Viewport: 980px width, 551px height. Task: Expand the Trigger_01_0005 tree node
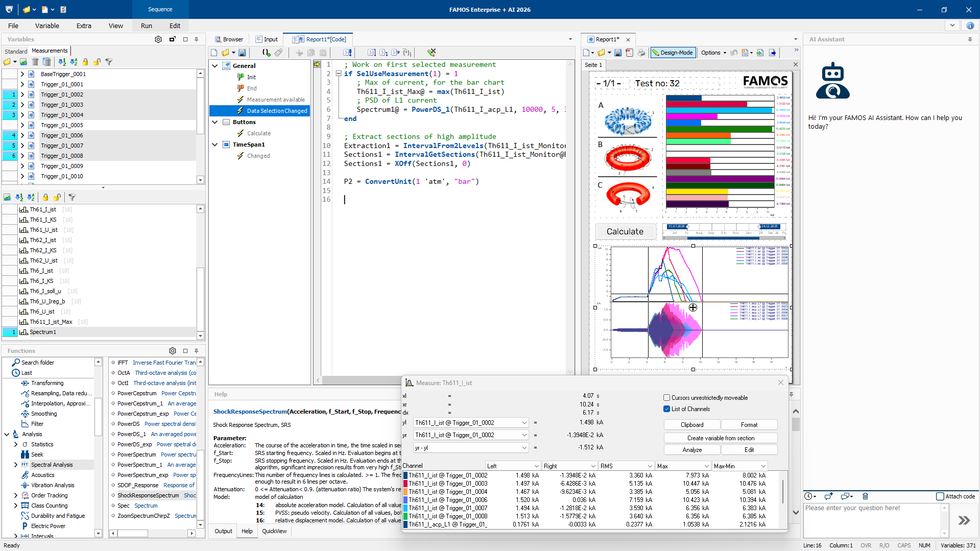click(x=22, y=125)
